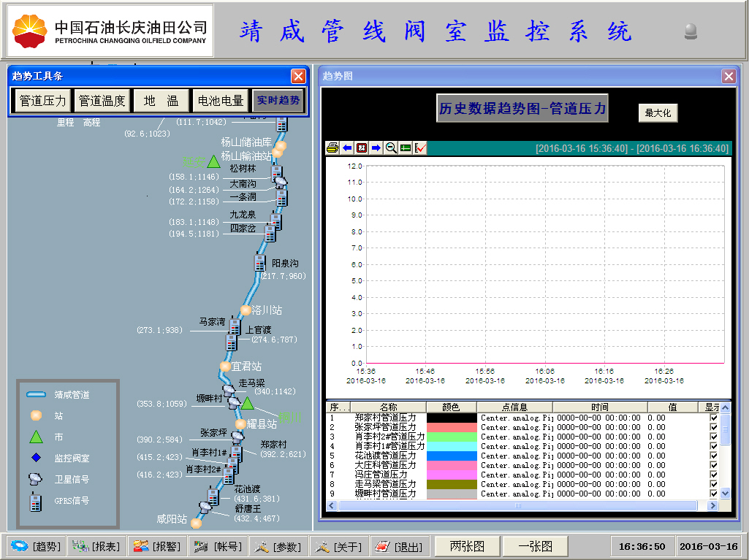Click the [退出] exit button
This screenshot has width=749, height=560.
coord(399,547)
